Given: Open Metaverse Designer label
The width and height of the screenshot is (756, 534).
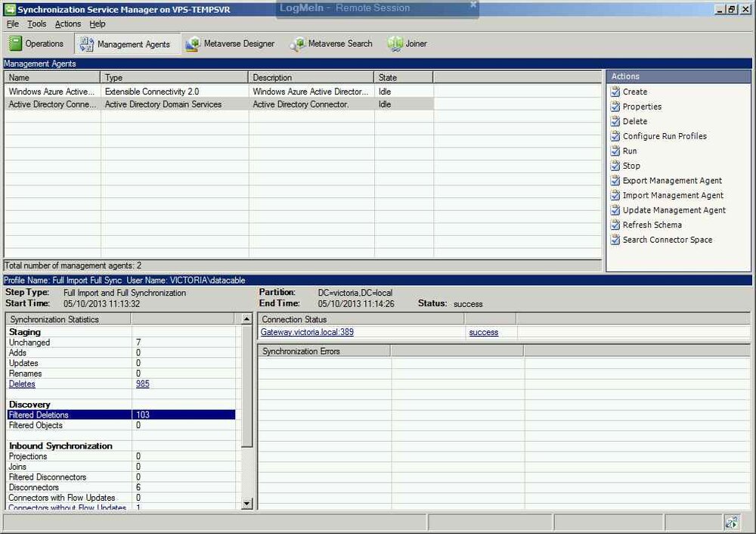Looking at the screenshot, I should pos(239,43).
